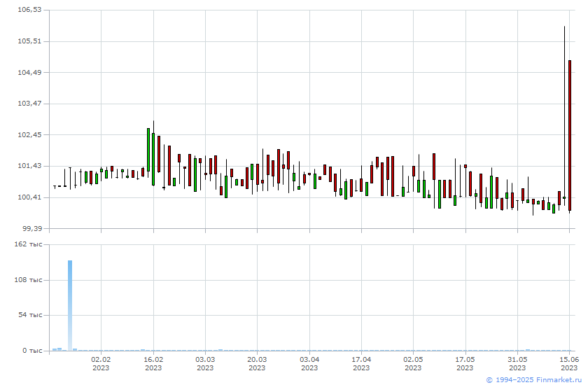Viewport: 588px width, 385px height.
Task: Click the 03.03 2023 date label
Action: (205, 363)
